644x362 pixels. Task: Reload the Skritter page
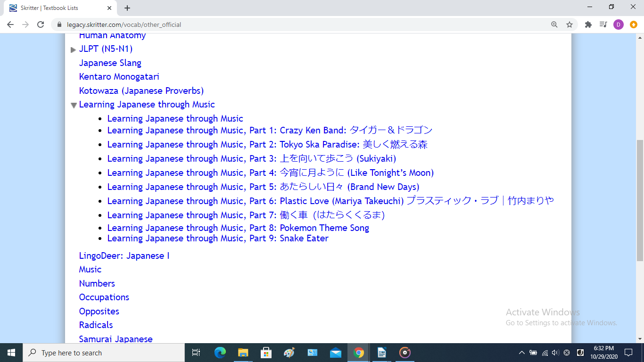coord(41,25)
